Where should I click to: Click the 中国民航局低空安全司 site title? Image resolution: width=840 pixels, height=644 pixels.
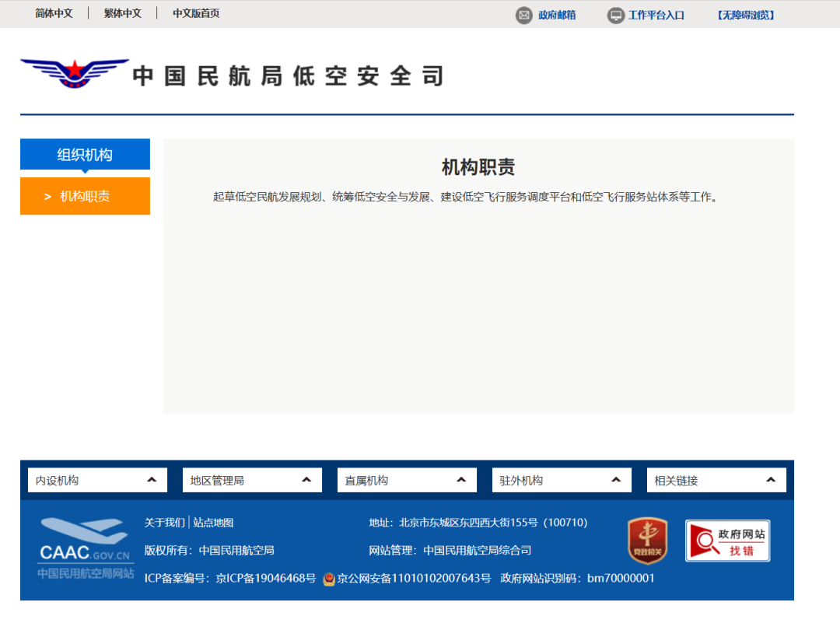click(289, 75)
